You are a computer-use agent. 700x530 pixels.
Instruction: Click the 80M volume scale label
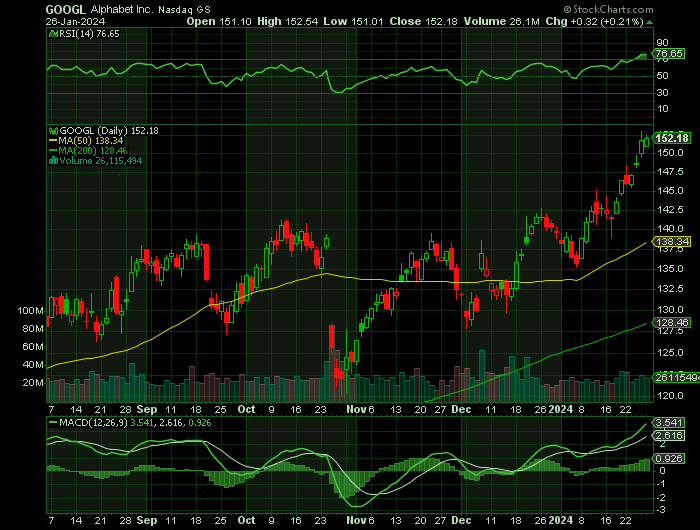(33, 329)
